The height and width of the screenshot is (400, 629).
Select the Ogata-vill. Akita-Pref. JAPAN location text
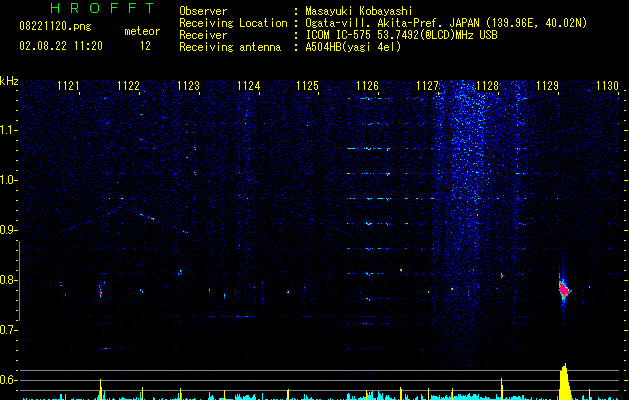pyautogui.click(x=446, y=23)
